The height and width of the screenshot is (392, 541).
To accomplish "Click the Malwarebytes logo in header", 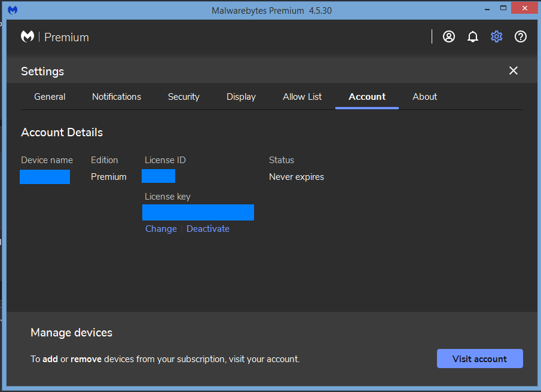I will click(27, 36).
